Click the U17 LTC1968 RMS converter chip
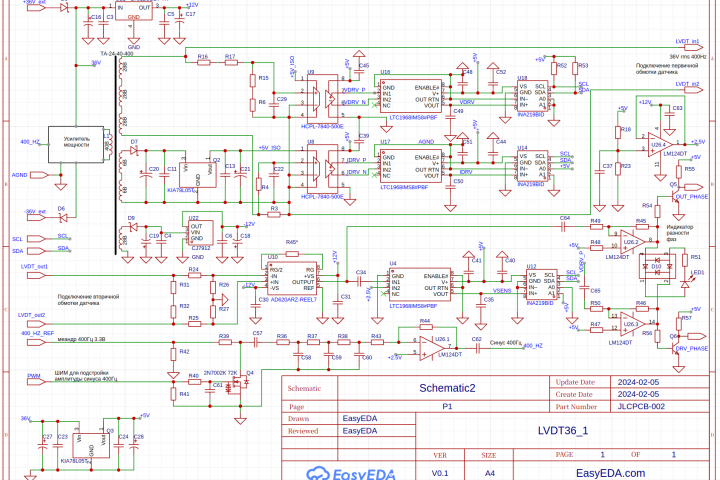The height and width of the screenshot is (480, 720). click(411, 166)
